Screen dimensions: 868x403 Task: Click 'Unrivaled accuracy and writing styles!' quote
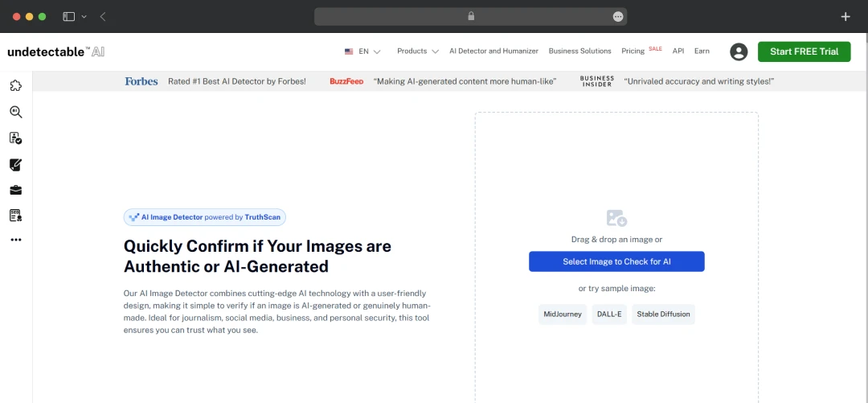point(699,81)
